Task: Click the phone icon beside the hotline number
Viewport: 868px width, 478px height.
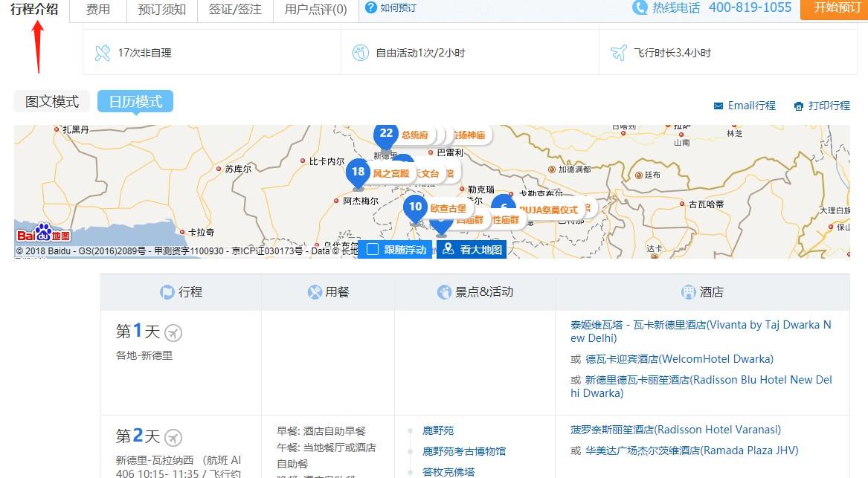Action: click(639, 8)
